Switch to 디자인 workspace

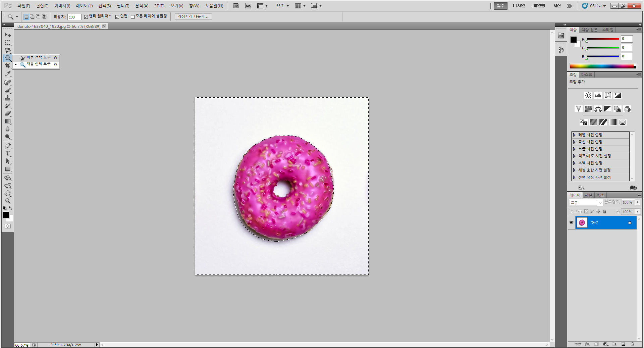[519, 6]
